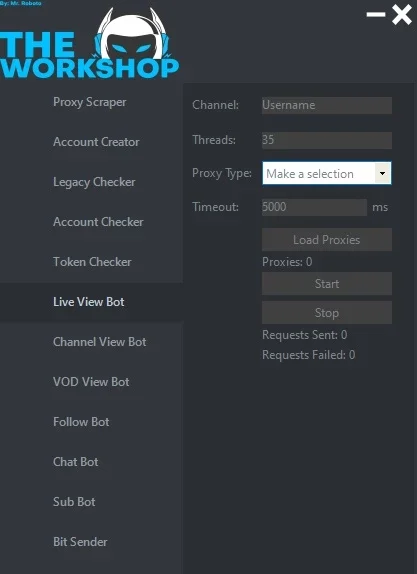The image size is (417, 574).
Task: Close the Workshop application window
Action: tap(402, 15)
